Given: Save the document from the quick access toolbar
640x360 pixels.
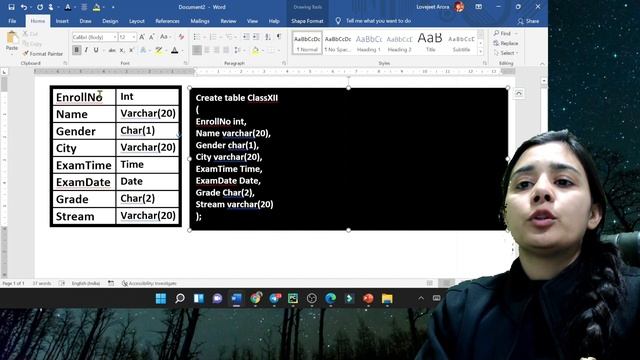Looking at the screenshot, I should point(11,7).
